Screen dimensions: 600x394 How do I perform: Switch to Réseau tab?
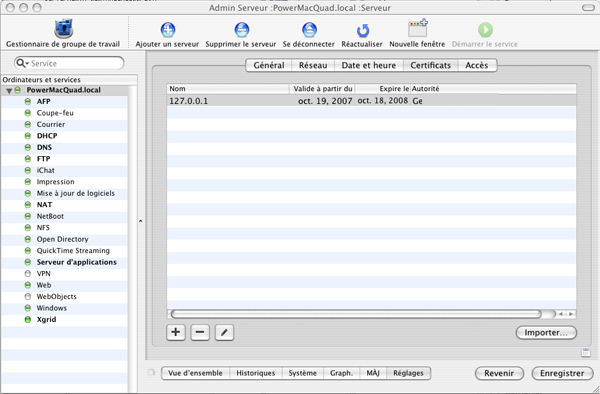[x=313, y=65]
